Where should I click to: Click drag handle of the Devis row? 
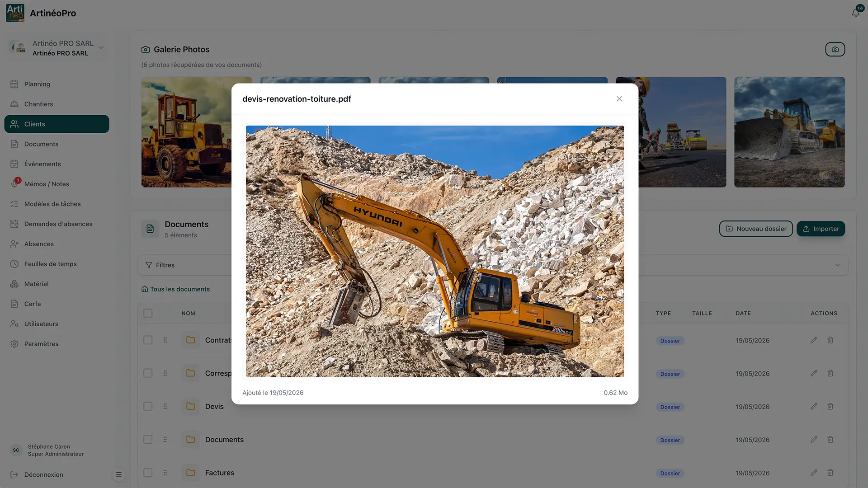point(165,407)
